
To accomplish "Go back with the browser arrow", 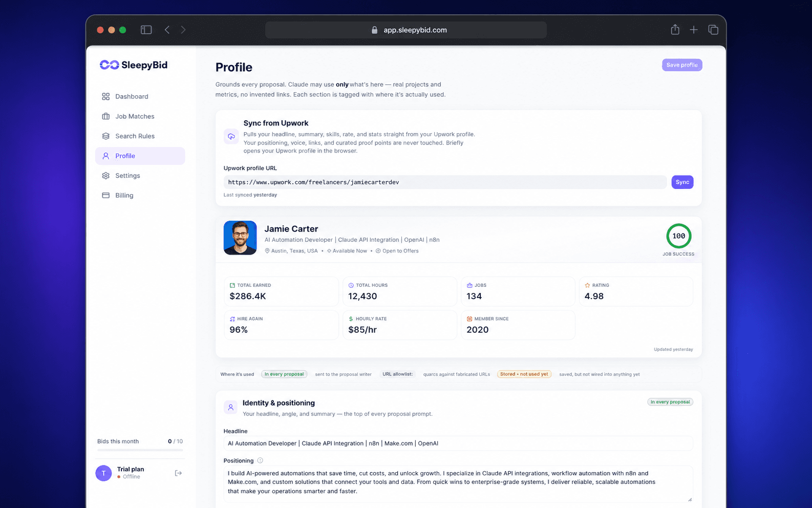I will point(167,30).
